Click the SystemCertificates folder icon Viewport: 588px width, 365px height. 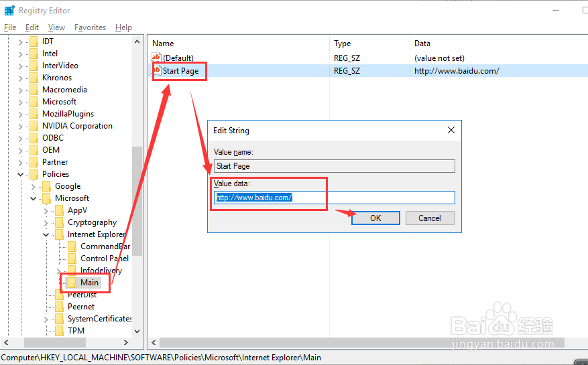[x=59, y=319]
